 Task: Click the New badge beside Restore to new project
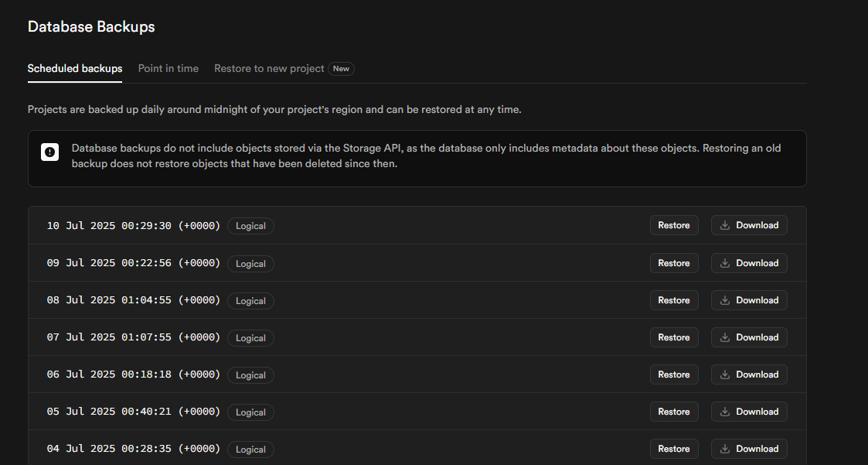341,68
